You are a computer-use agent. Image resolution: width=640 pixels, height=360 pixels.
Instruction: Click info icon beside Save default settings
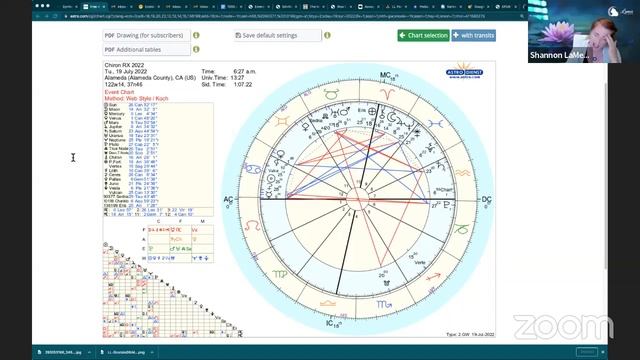[327, 35]
